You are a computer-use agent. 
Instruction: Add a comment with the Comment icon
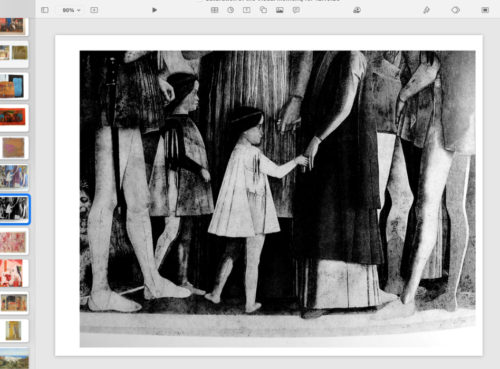point(296,10)
